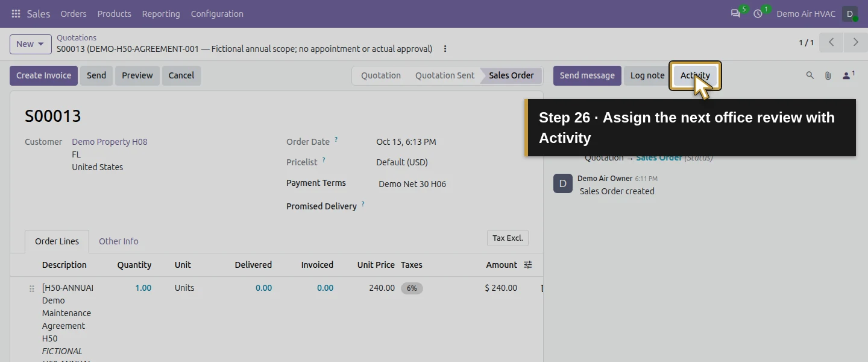Click the Quotation Sent status stage
This screenshot has width=868, height=362.
(445, 75)
